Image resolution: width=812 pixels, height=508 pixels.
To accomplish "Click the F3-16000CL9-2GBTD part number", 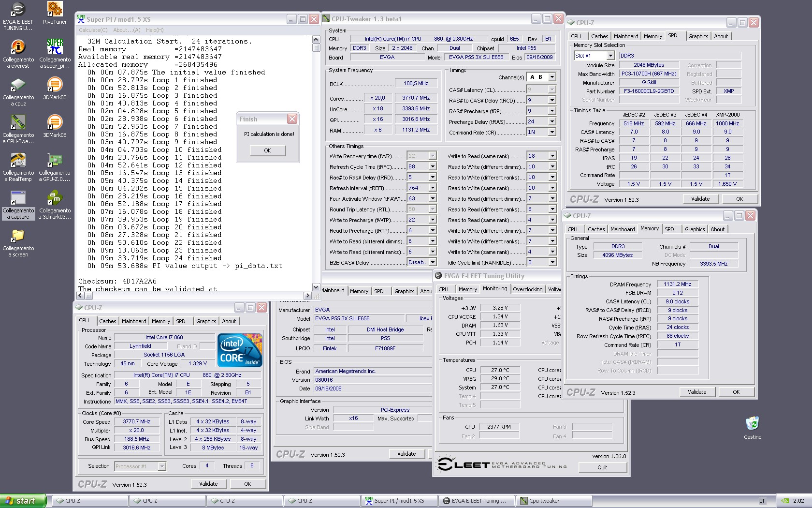I will click(x=649, y=91).
